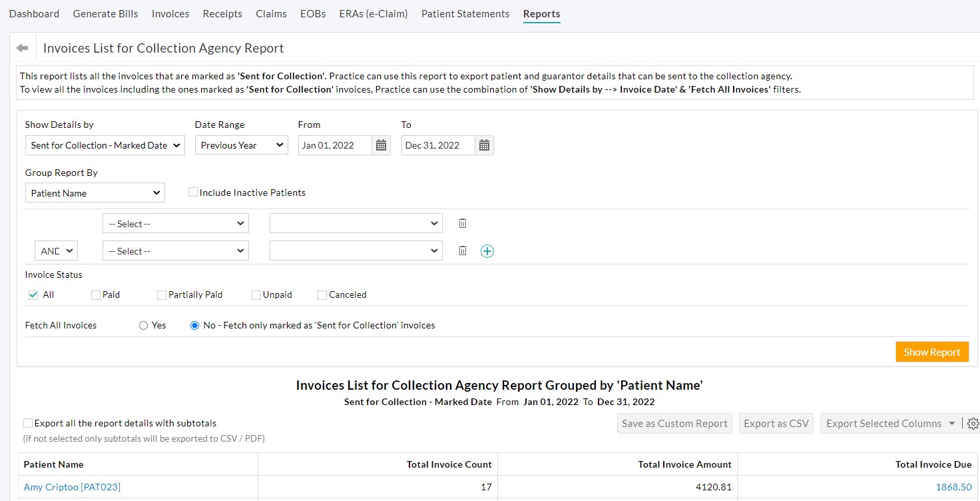Open the To date calendar picker

[484, 145]
